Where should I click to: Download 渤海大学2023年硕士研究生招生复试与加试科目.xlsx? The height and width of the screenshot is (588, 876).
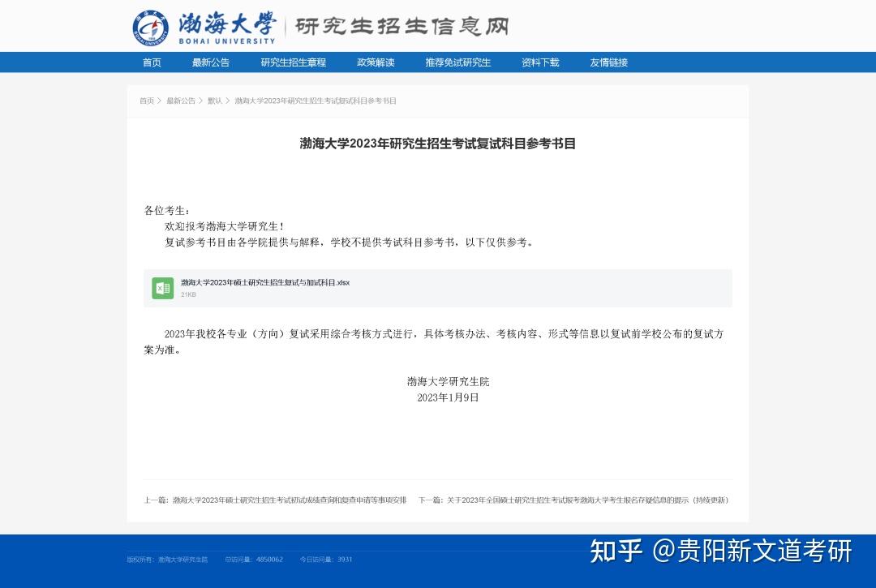(x=264, y=284)
